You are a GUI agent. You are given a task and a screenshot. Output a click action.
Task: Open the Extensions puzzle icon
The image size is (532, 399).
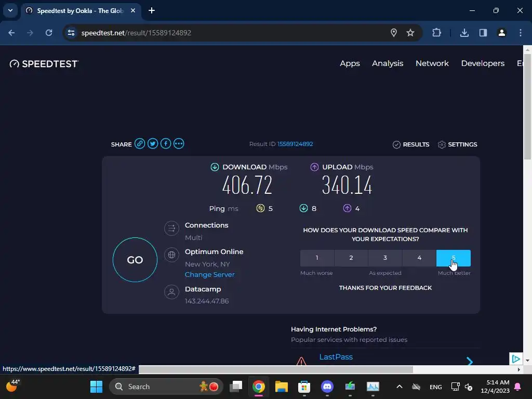point(436,33)
